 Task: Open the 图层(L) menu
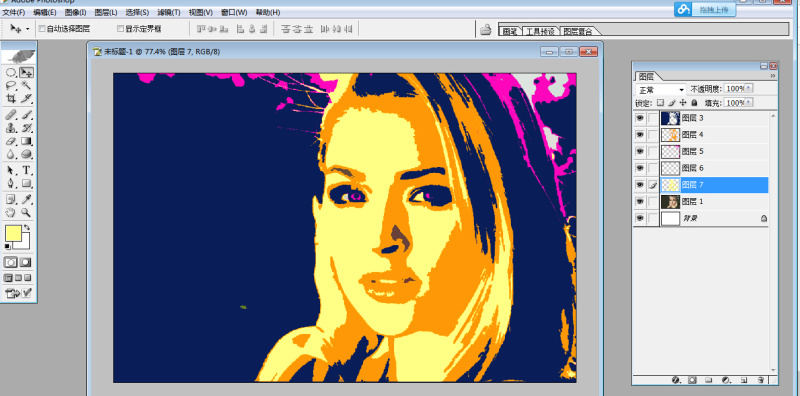pos(106,12)
